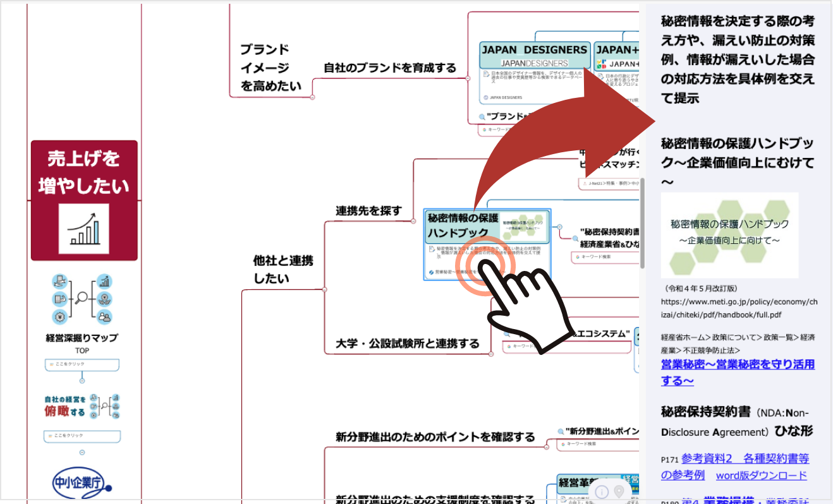The height and width of the screenshot is (504, 833).
Task: Collapse the 大学・公設試験所と連携する branch
Action: click(x=490, y=354)
